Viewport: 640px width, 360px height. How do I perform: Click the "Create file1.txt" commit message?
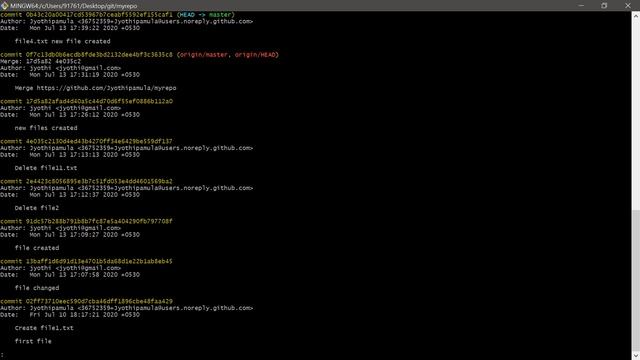pyautogui.click(x=44, y=328)
